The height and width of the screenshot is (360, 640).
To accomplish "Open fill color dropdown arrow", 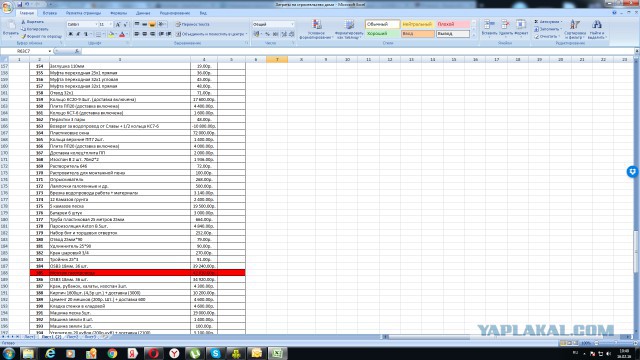I will pos(116,35).
